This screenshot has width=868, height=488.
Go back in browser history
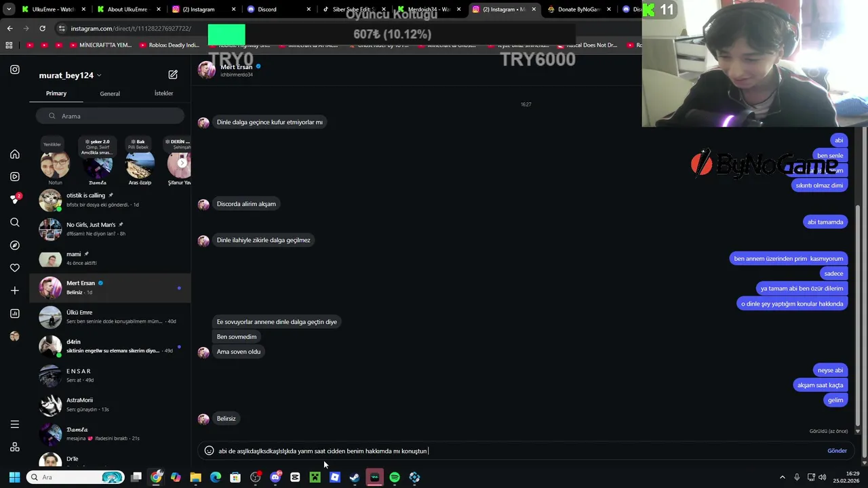pos(9,28)
